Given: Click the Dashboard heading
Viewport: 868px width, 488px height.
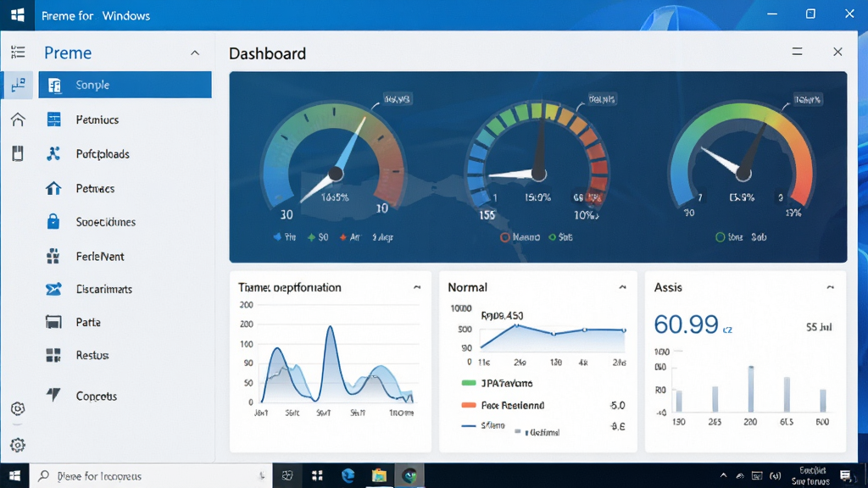Looking at the screenshot, I should click(x=267, y=53).
